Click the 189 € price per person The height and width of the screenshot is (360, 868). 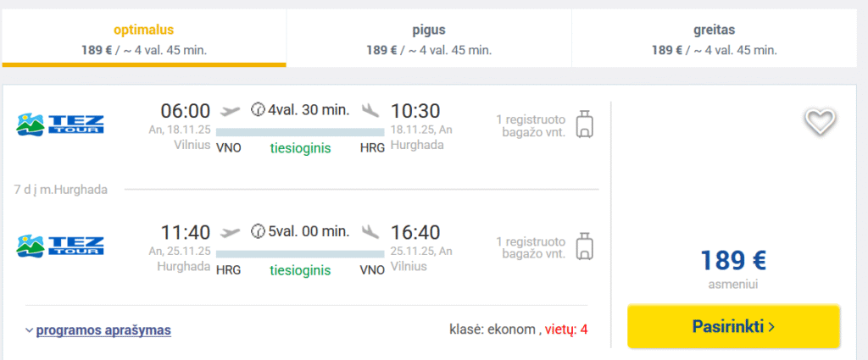(733, 261)
